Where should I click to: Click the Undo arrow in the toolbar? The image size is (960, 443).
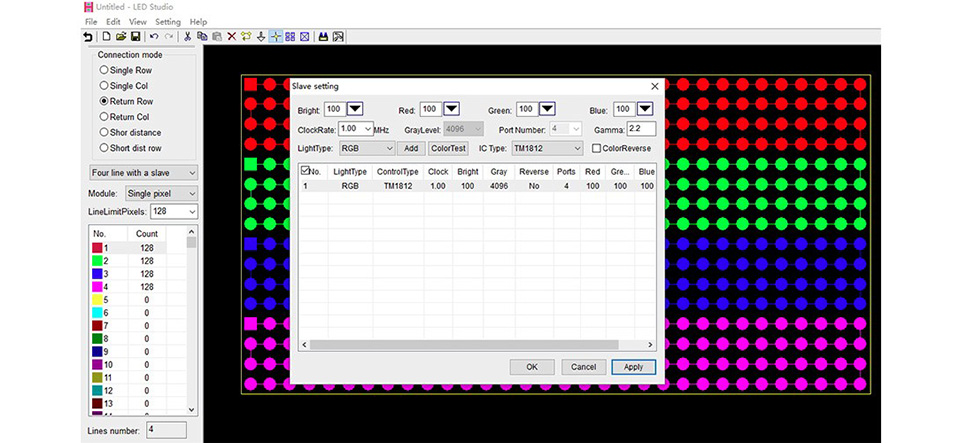pyautogui.click(x=154, y=37)
